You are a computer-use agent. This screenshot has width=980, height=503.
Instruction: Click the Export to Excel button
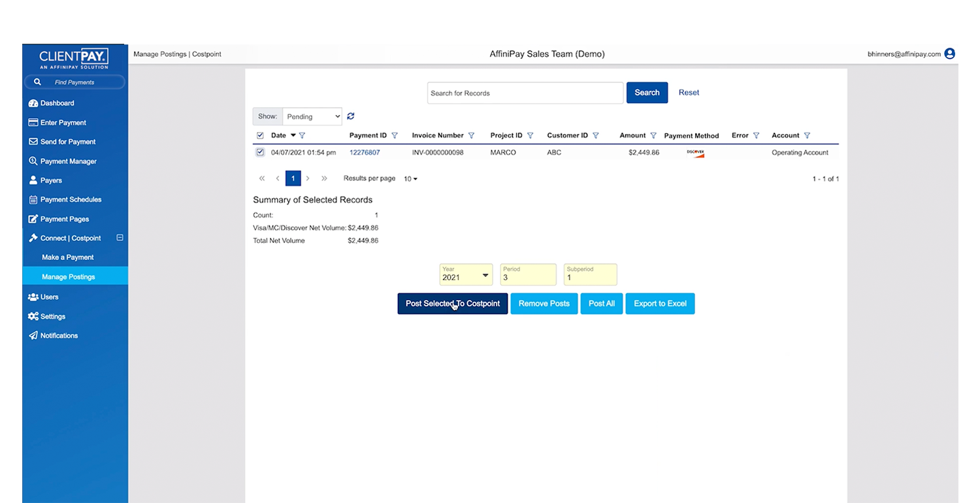tap(660, 304)
